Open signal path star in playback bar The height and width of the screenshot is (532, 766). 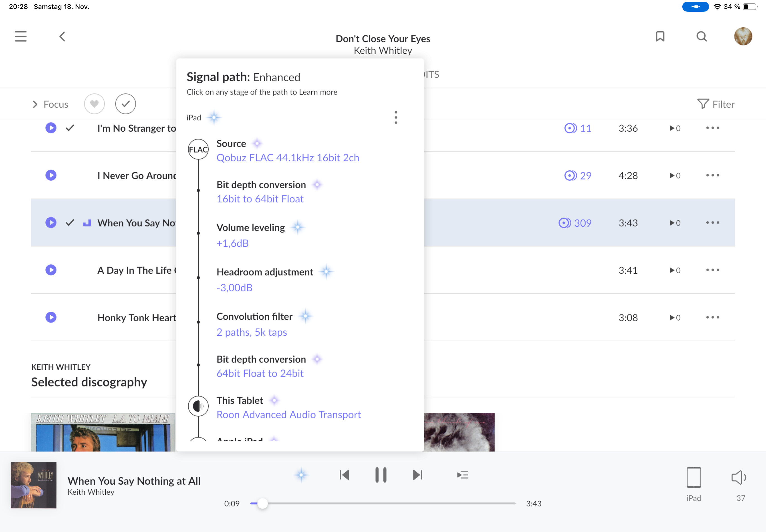(x=301, y=475)
